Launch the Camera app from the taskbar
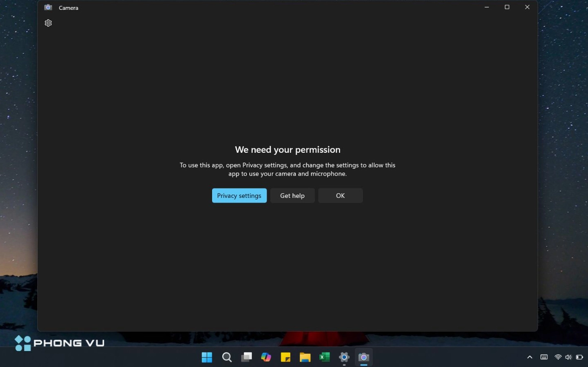The image size is (588, 367). point(363,357)
